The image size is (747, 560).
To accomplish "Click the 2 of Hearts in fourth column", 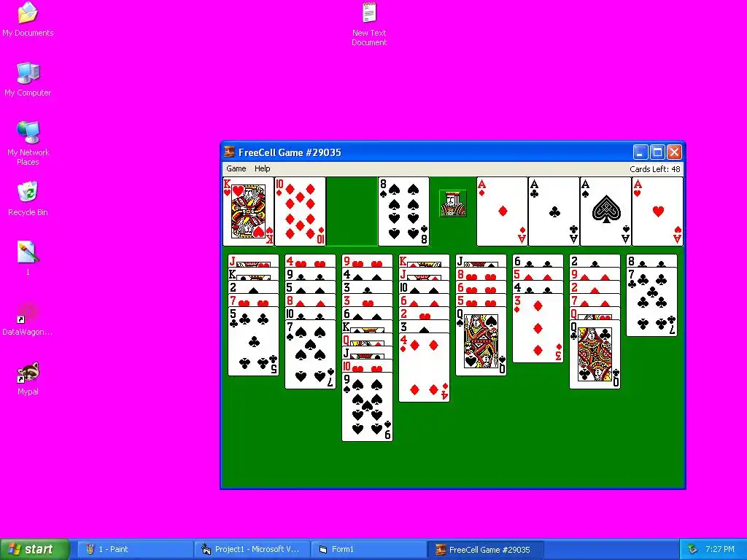I will 424,314.
